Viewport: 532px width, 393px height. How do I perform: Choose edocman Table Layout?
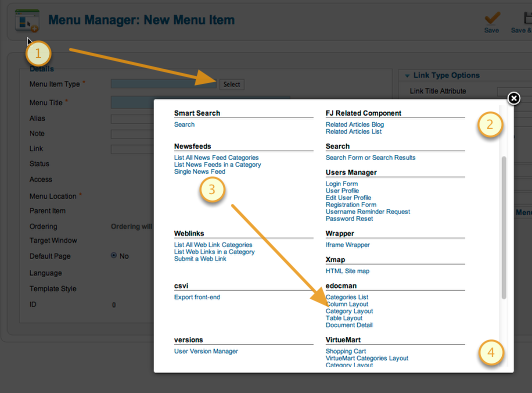(344, 318)
